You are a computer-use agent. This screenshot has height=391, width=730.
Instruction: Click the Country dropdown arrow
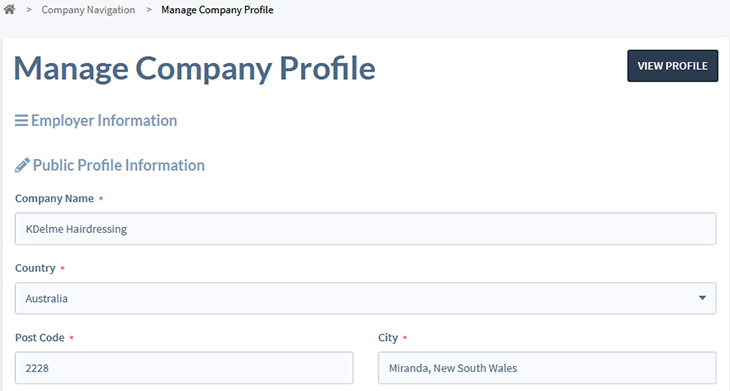[x=702, y=298]
